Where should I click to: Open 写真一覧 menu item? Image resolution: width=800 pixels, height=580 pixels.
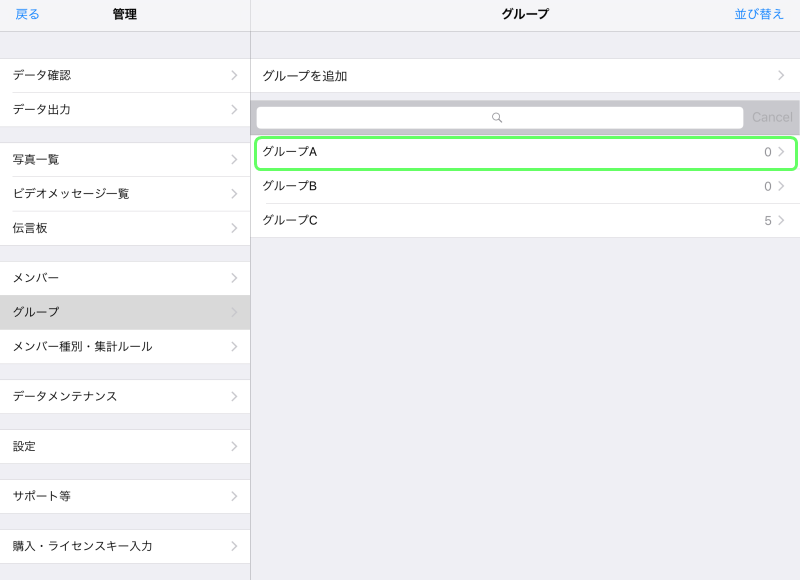coord(125,160)
